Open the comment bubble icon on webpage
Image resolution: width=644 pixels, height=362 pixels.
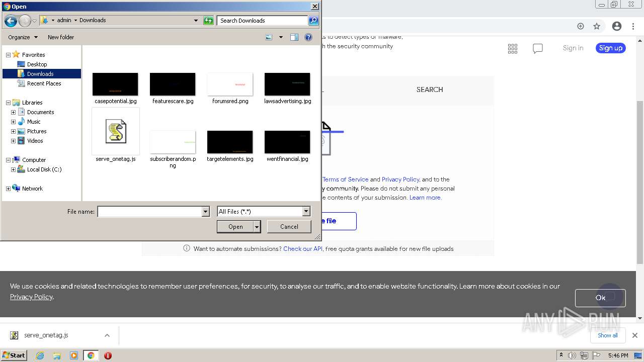coord(538,48)
